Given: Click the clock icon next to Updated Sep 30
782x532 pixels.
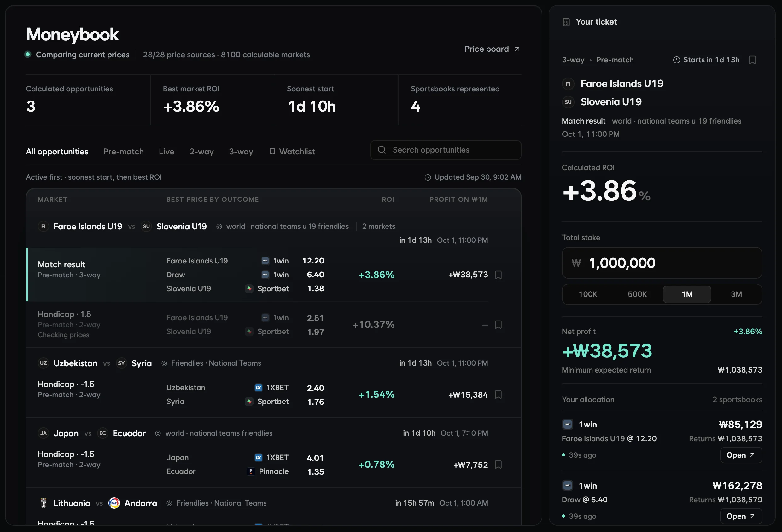Looking at the screenshot, I should pos(428,177).
